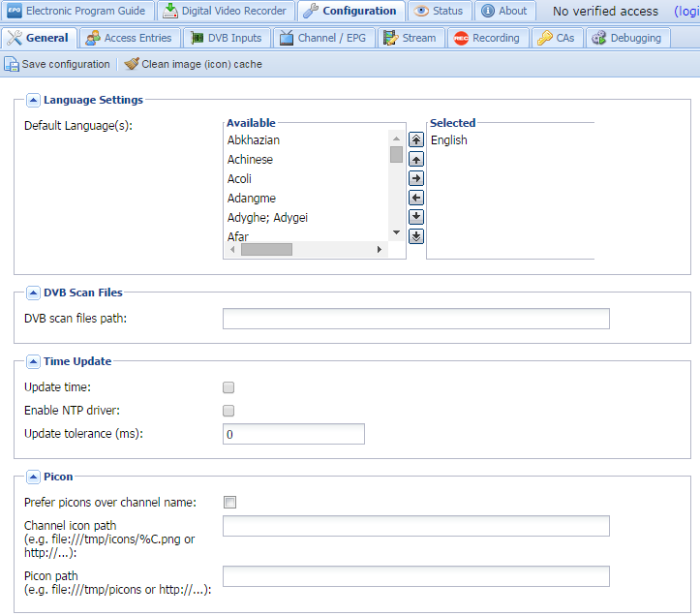Click the login link

click(686, 12)
